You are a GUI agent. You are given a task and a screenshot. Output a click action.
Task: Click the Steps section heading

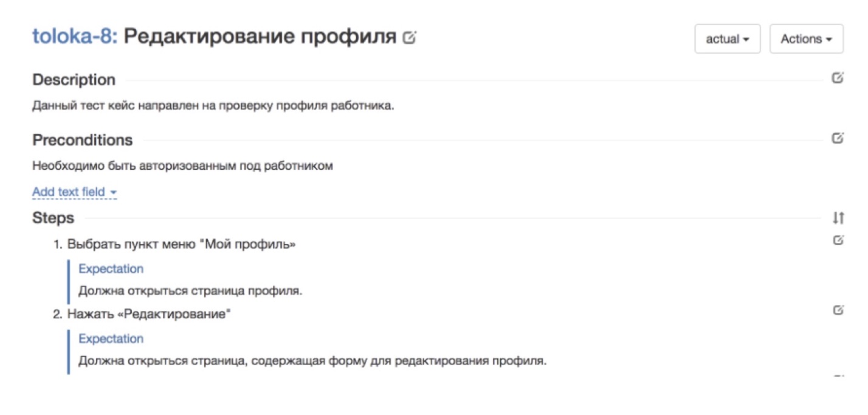coord(52,216)
